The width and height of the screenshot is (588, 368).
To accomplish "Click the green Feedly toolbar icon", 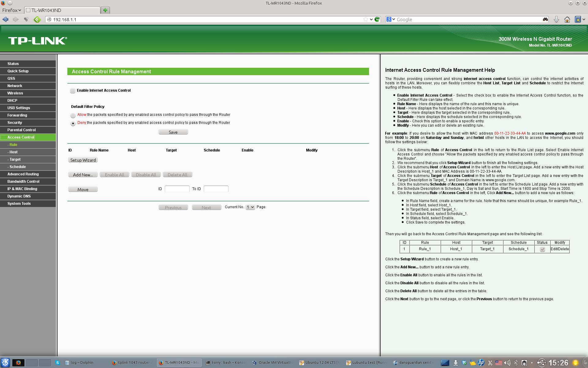I will coord(37,19).
